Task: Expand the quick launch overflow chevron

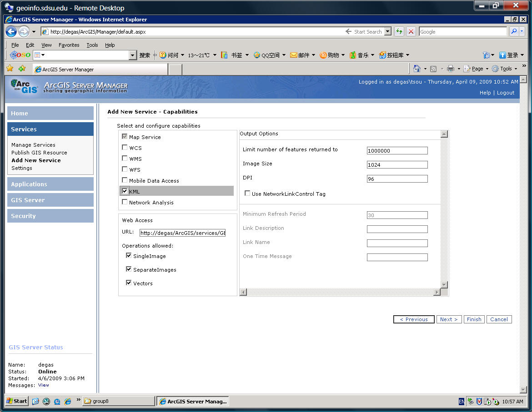Action: click(78, 400)
